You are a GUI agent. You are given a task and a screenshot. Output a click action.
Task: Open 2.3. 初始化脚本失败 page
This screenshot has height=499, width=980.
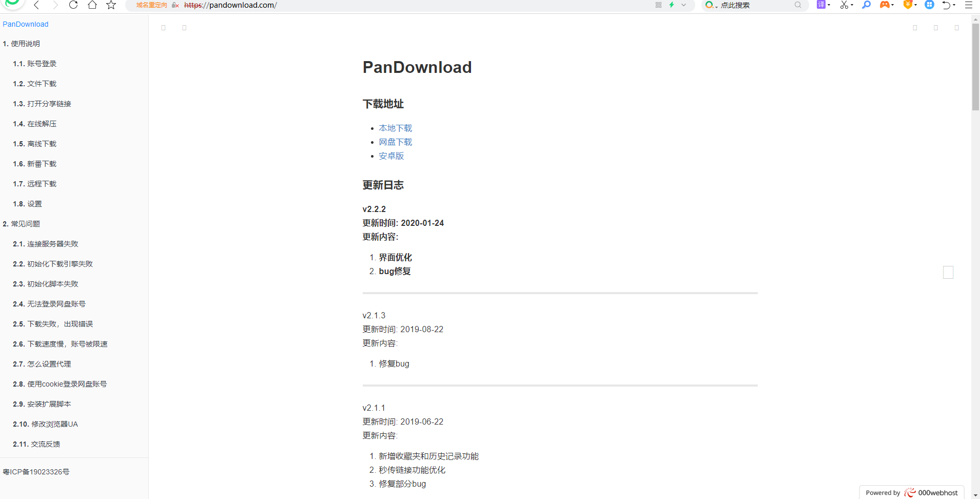(46, 284)
